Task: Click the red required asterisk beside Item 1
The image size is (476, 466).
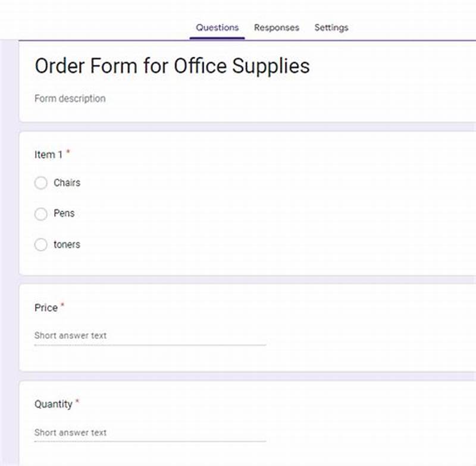Action: click(67, 152)
